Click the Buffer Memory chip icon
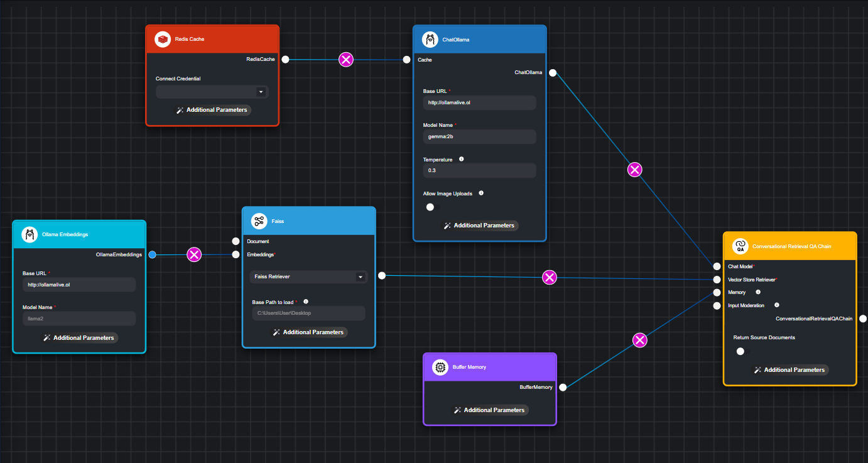Viewport: 868px width, 463px height. coord(440,367)
